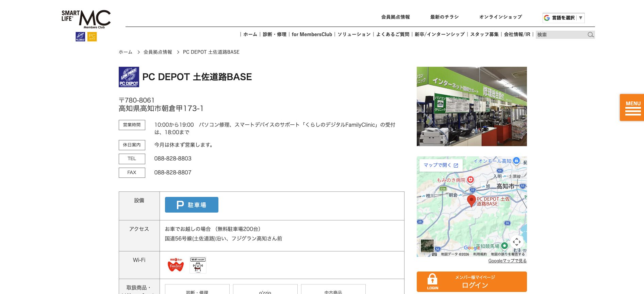This screenshot has height=294, width=644.
Task: Open オンラインショップ top link
Action: 500,17
